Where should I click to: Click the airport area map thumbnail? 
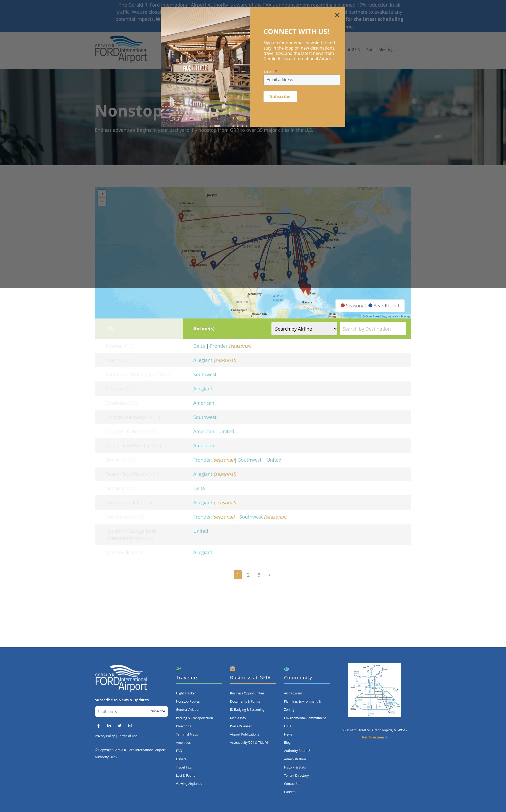(x=374, y=690)
